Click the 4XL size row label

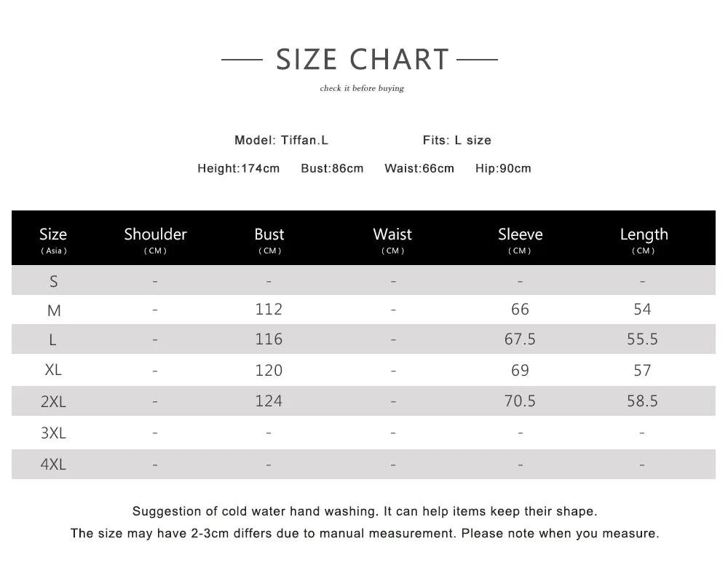click(x=53, y=464)
